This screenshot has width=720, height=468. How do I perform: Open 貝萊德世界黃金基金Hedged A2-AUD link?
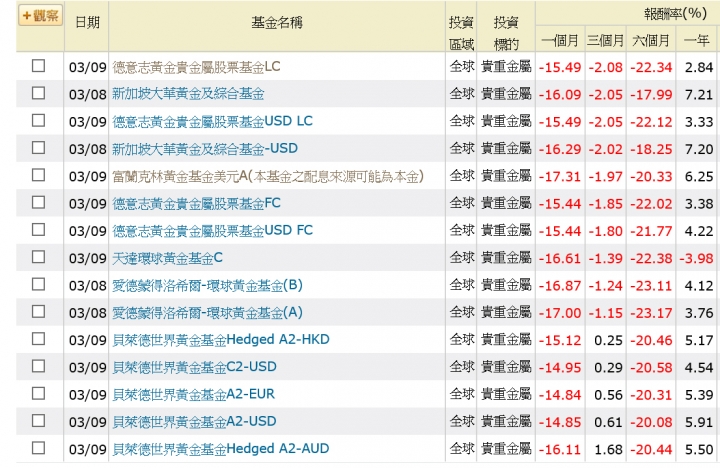pyautogui.click(x=221, y=449)
